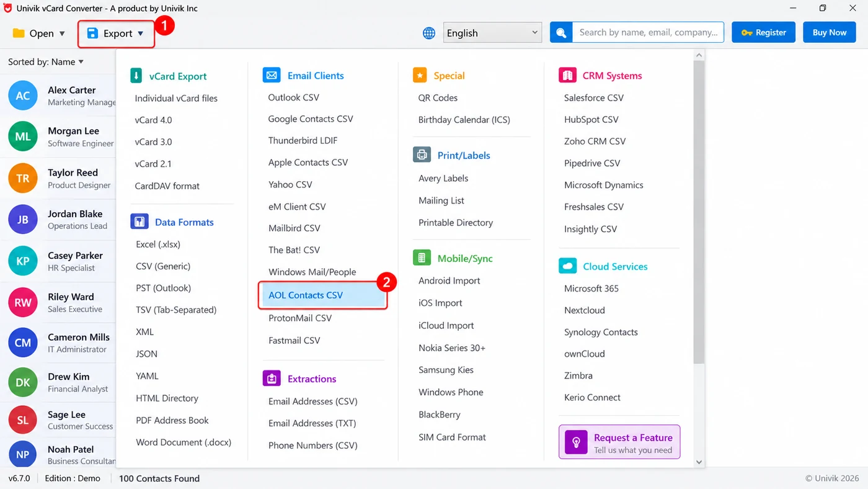Select Morgan Lee's ML avatar
Viewport: 868px width, 489px height.
tap(23, 137)
